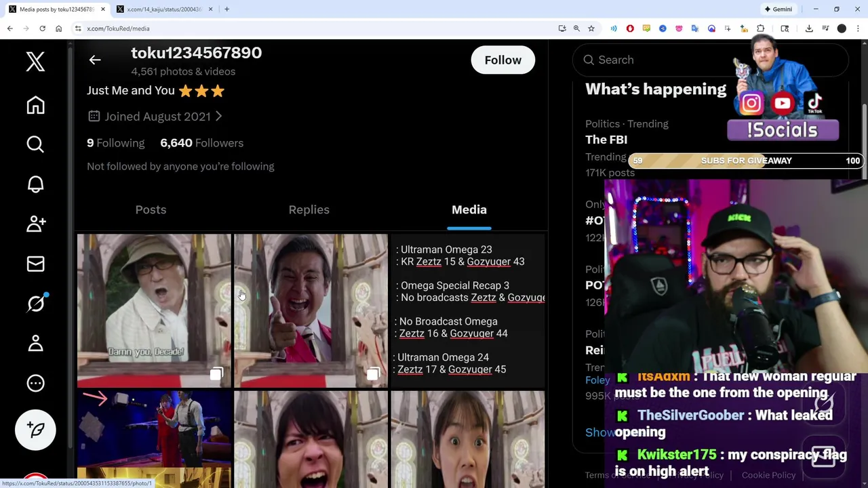View site information icon in address bar

[x=78, y=28]
